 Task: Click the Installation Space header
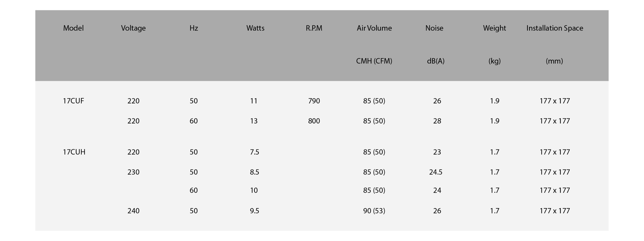click(555, 28)
